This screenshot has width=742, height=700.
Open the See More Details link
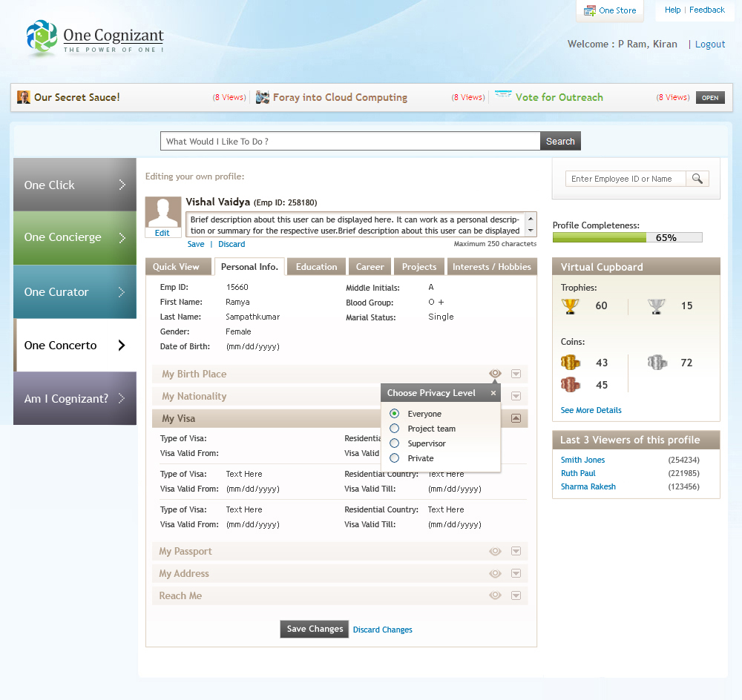coord(591,410)
